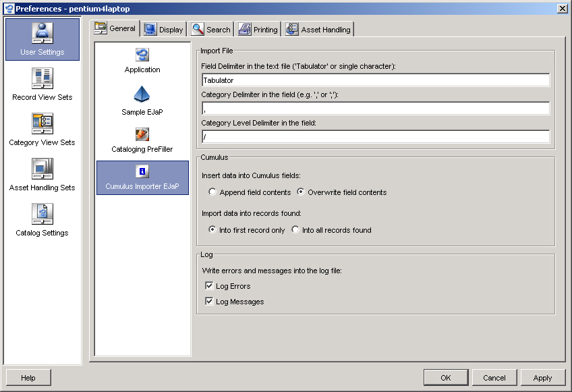This screenshot has width=572, height=392.
Task: Switch to the Display tab
Action: click(x=163, y=30)
